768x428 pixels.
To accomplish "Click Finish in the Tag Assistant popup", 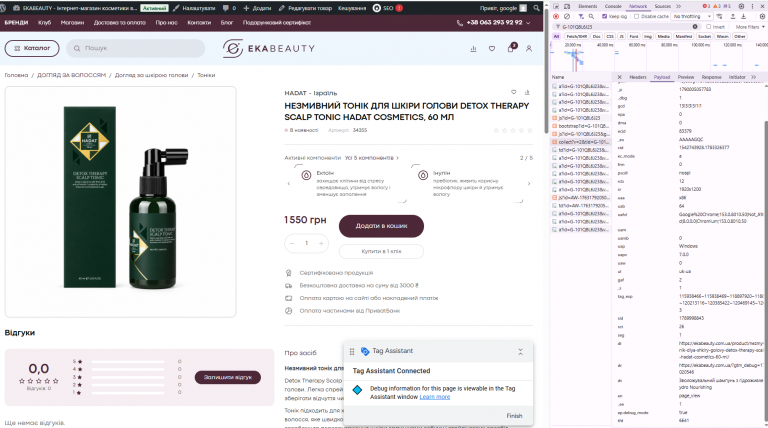I will tap(514, 416).
